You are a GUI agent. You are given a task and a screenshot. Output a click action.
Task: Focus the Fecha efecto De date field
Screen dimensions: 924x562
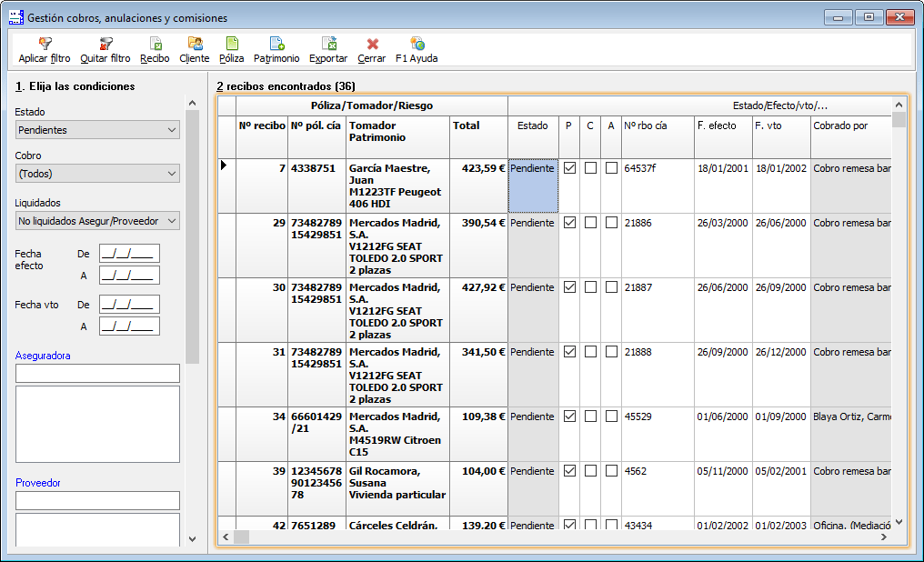point(129,254)
